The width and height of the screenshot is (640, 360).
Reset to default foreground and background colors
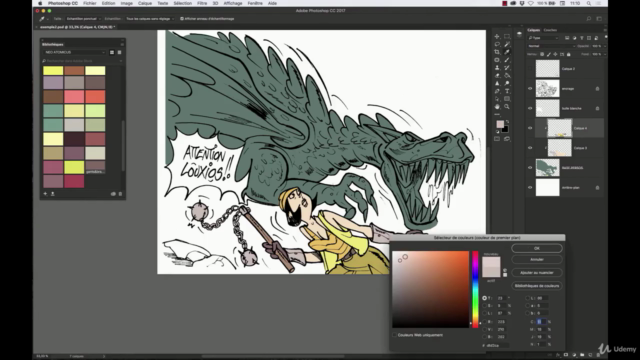[498, 132]
